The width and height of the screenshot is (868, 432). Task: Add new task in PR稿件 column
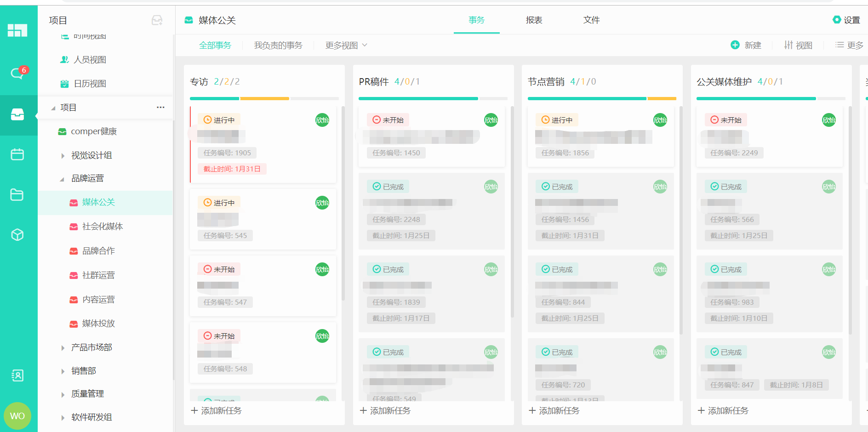tap(385, 410)
